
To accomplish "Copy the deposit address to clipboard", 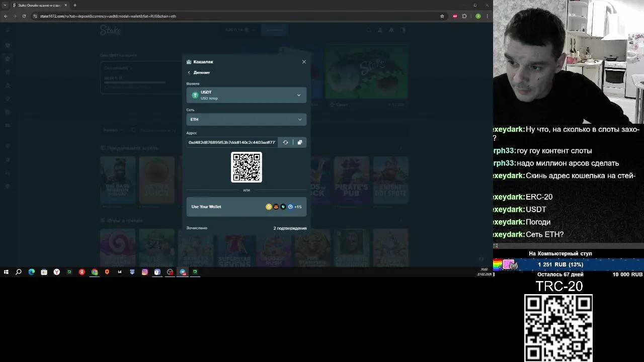I will pos(300,142).
